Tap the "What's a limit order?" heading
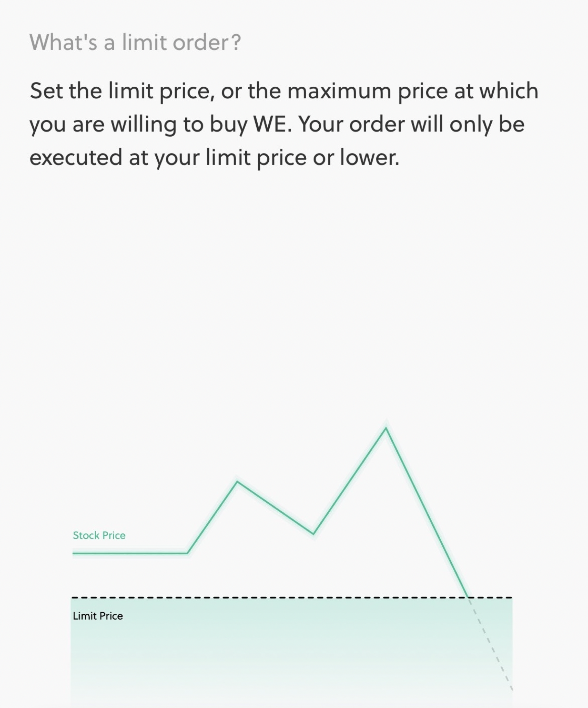Image resolution: width=588 pixels, height=708 pixels. click(x=135, y=42)
